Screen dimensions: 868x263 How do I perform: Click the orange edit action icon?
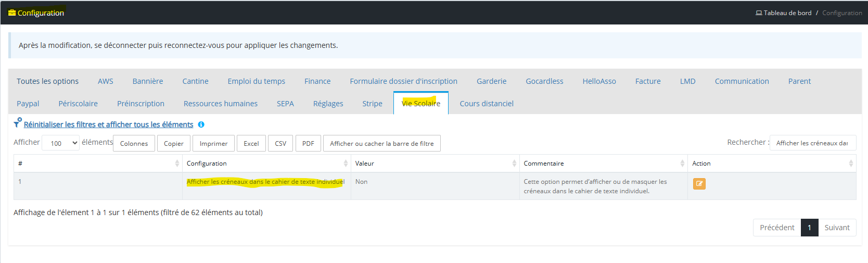(699, 183)
